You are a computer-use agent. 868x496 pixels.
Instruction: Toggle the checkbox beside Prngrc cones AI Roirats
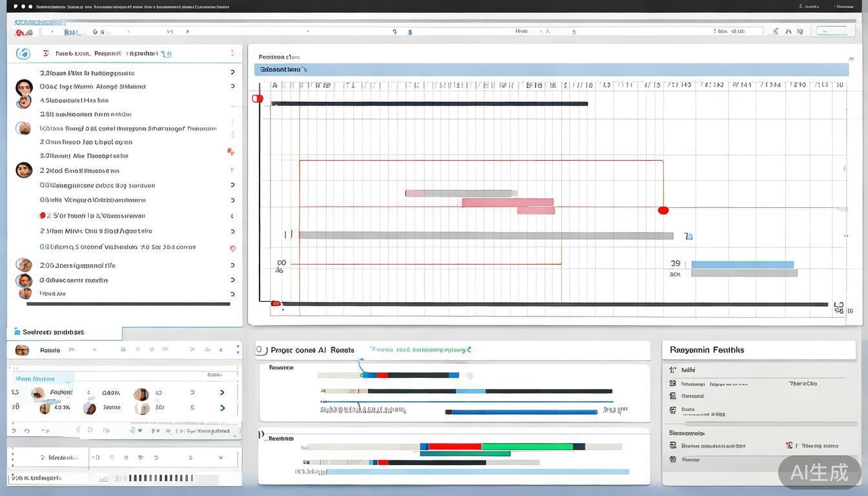click(262, 350)
